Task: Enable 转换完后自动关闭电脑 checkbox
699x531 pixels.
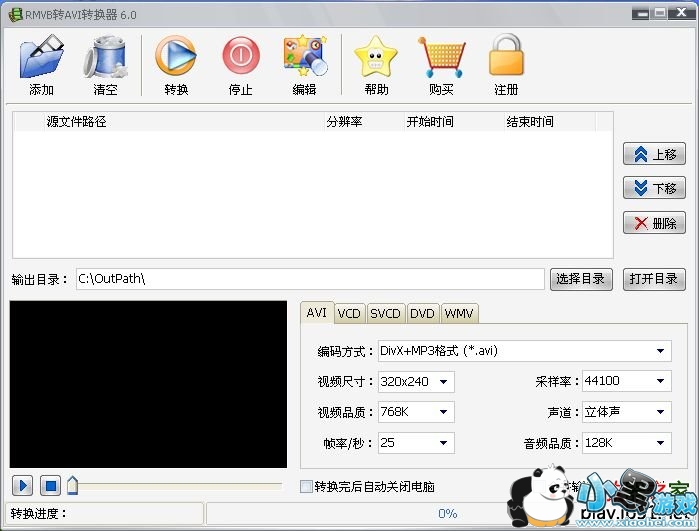Action: 306,486
